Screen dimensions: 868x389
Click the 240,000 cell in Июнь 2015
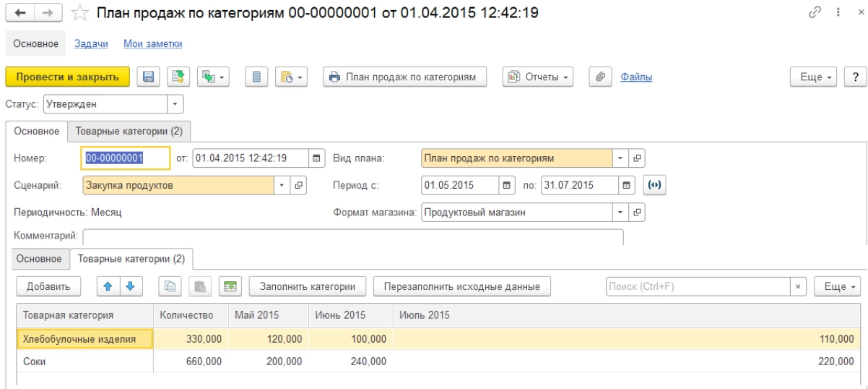(350, 361)
